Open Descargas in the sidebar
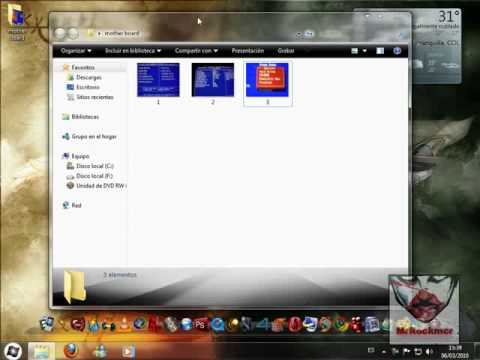Screen dimensions: 480x360 tap(89, 77)
